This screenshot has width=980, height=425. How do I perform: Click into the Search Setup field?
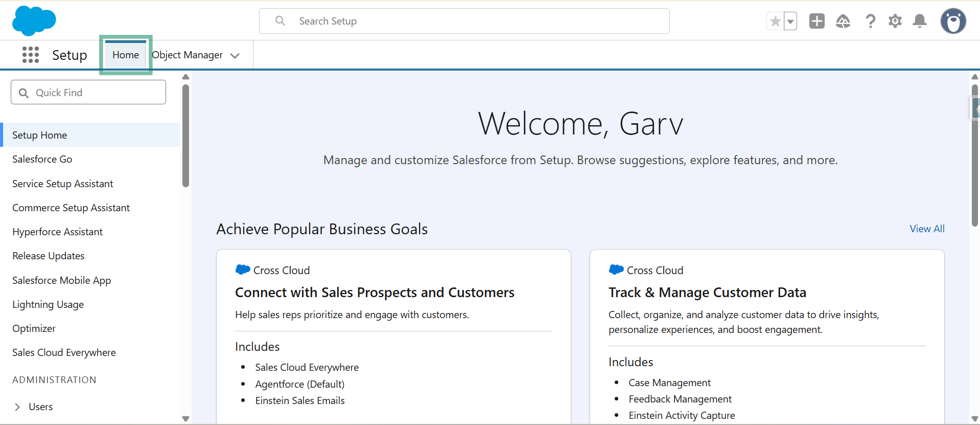point(464,21)
